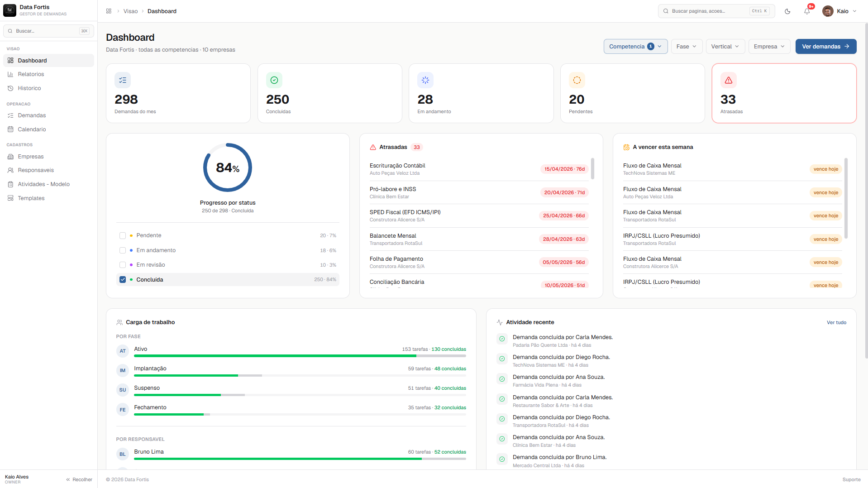The width and height of the screenshot is (868, 488).
Task: Click the Demandas do mes checklist icon
Action: (x=123, y=80)
